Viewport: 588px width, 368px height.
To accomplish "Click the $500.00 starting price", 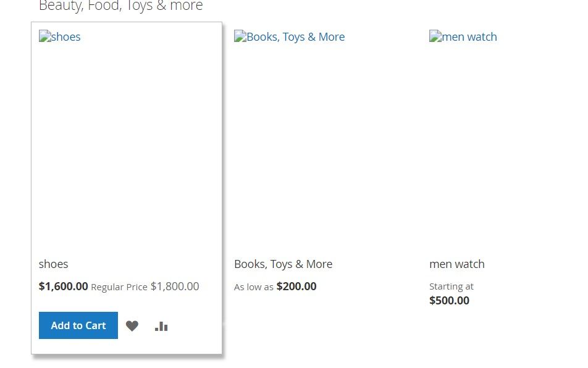I will pos(449,301).
